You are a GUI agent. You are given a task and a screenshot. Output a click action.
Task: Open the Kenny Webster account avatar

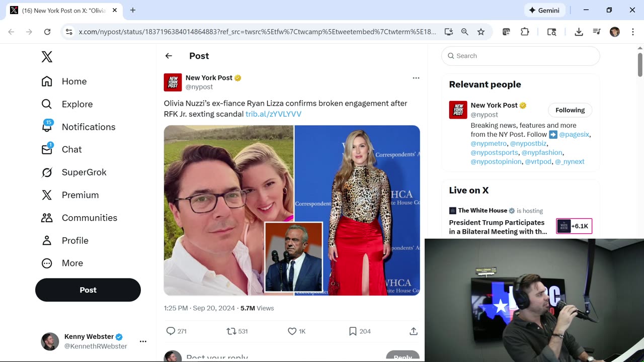(x=50, y=341)
